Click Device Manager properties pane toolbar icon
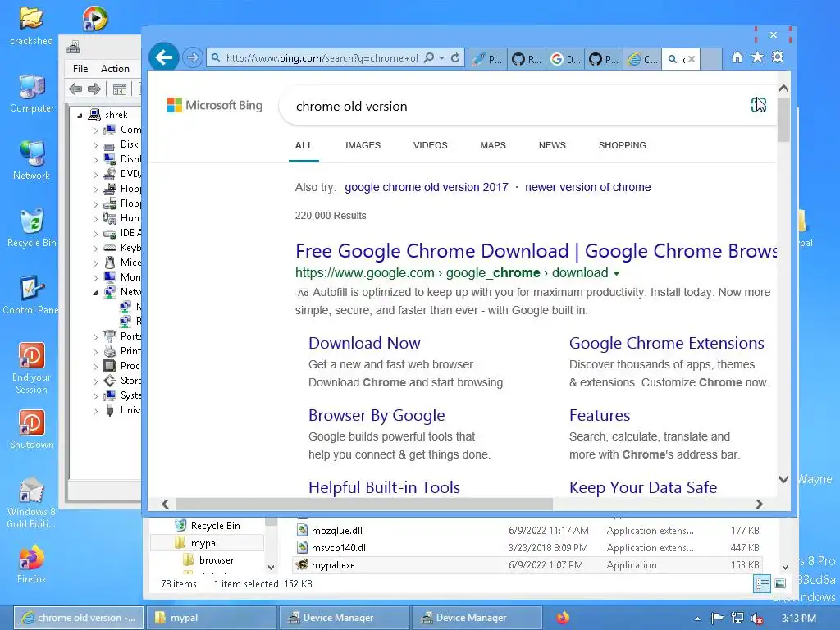 pos(120,89)
